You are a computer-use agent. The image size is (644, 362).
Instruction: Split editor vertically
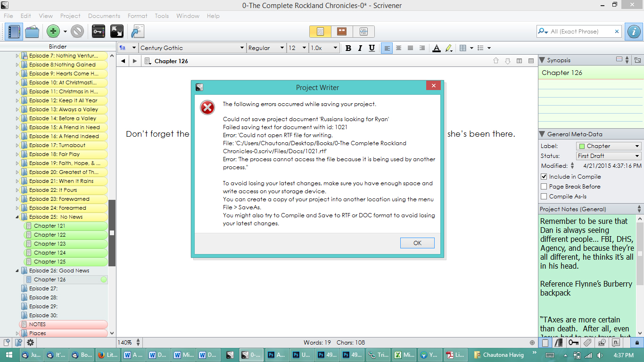coord(520,61)
